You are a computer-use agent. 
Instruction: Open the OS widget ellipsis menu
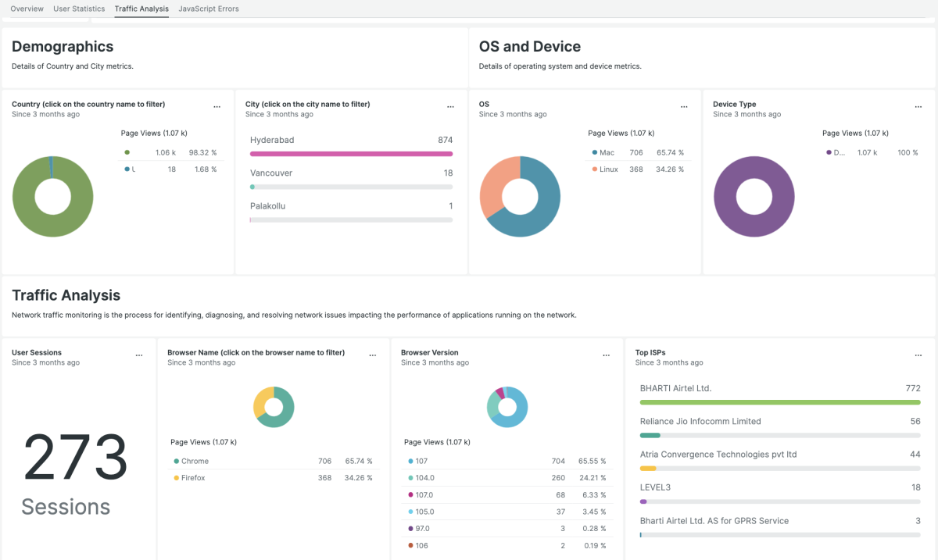click(x=684, y=107)
